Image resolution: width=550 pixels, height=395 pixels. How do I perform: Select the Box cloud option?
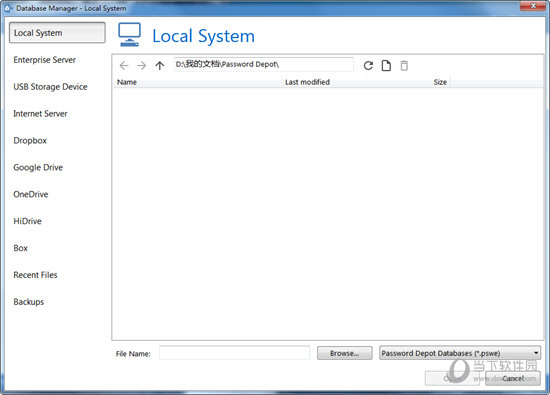point(20,248)
